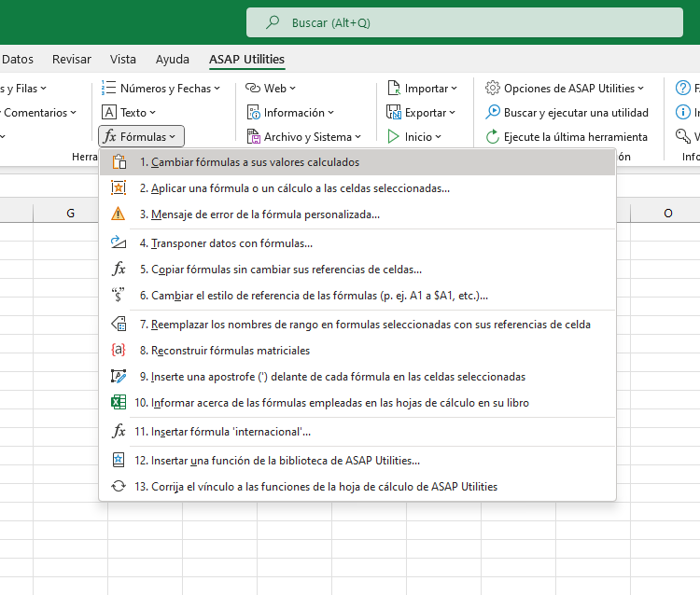Open the Exportar dropdown
Viewport: 700px width, 595px height.
coord(421,113)
